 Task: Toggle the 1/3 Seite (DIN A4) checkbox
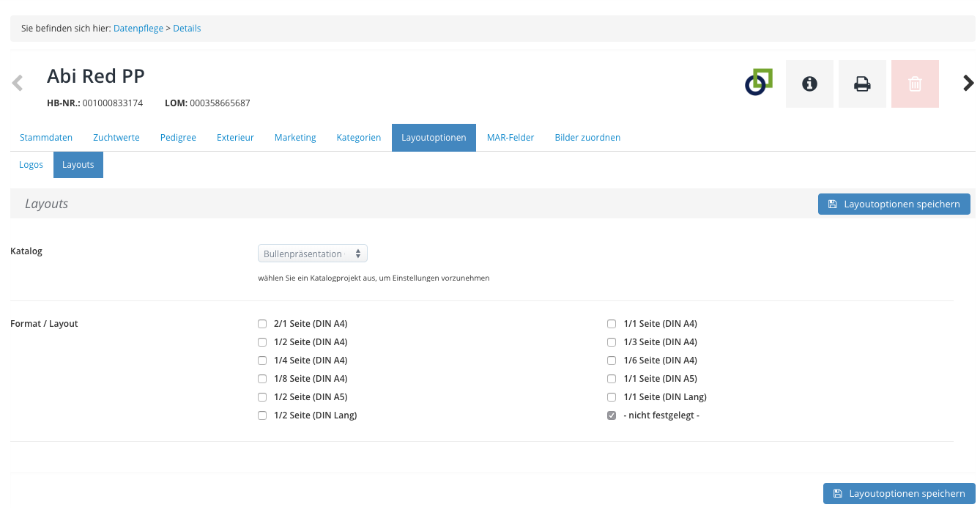pyautogui.click(x=612, y=342)
